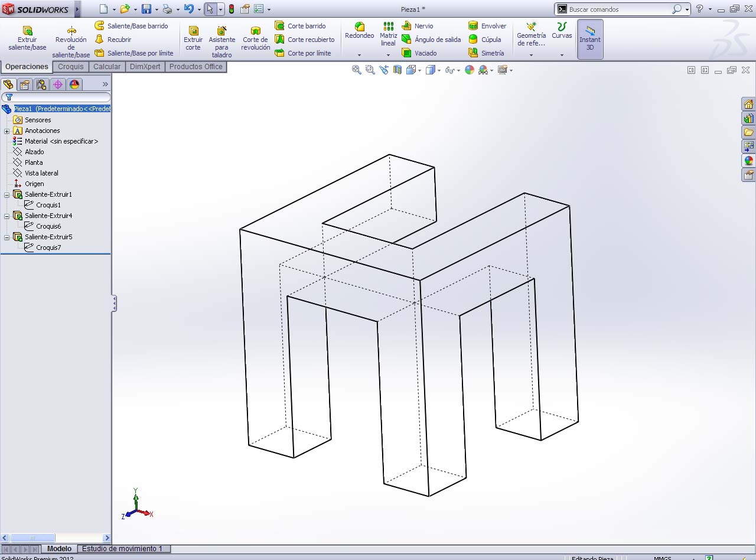The width and height of the screenshot is (756, 560).
Task: Choose Saliente/Base barrido
Action: pyautogui.click(x=132, y=26)
